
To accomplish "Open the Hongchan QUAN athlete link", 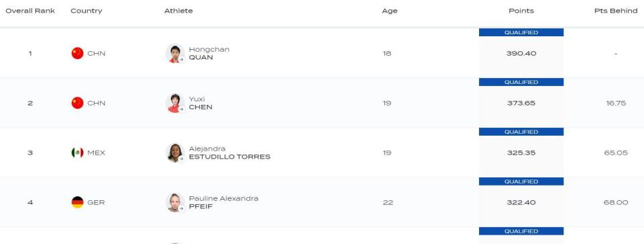I will coord(209,54).
